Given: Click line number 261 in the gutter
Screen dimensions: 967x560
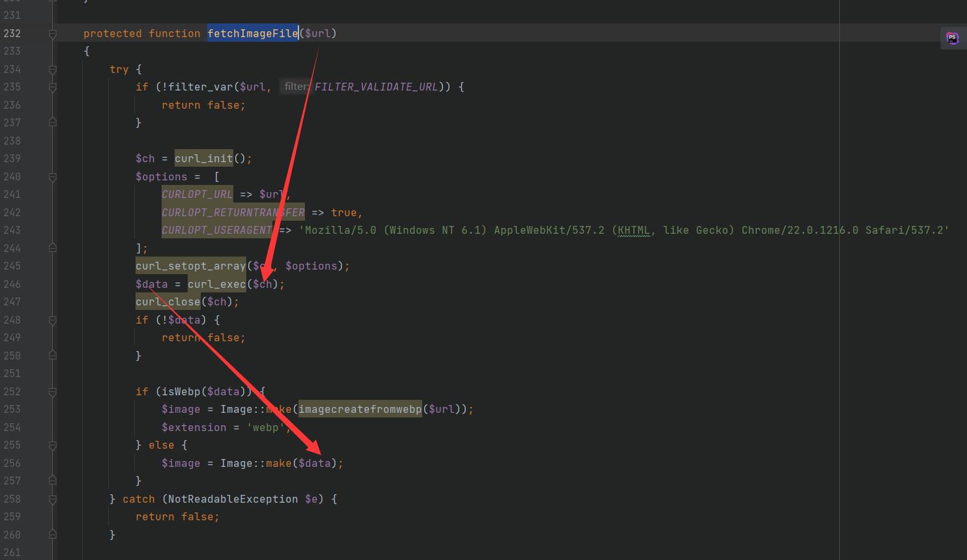Looking at the screenshot, I should 12,552.
